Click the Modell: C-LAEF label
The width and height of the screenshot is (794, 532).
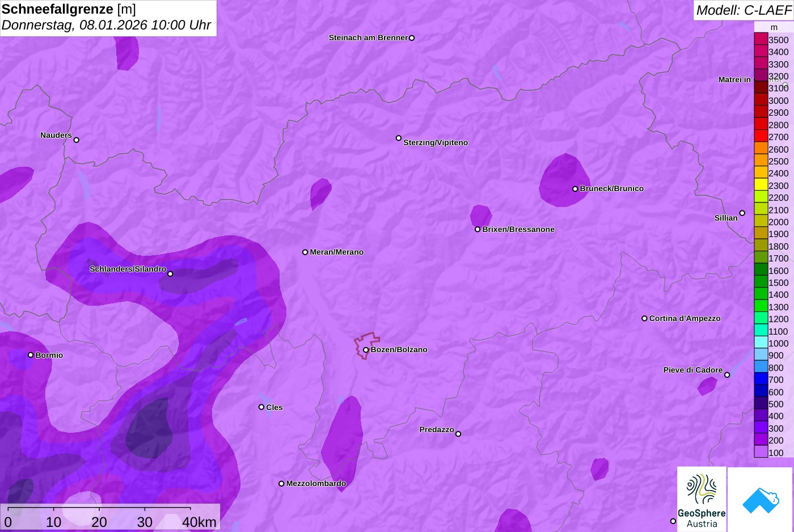[x=744, y=10]
